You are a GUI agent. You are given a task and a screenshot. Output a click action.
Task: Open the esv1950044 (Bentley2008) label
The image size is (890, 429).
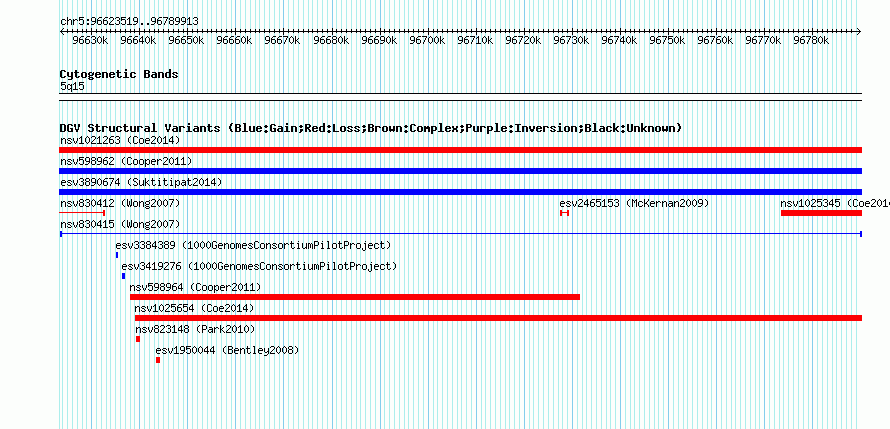click(227, 350)
